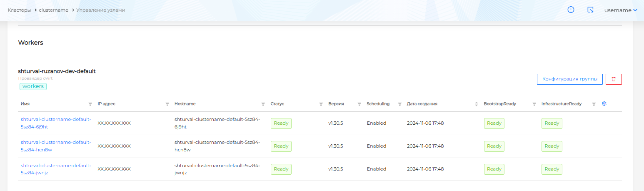Open clustername breadcrumb item
This screenshot has width=644, height=191.
(53, 10)
